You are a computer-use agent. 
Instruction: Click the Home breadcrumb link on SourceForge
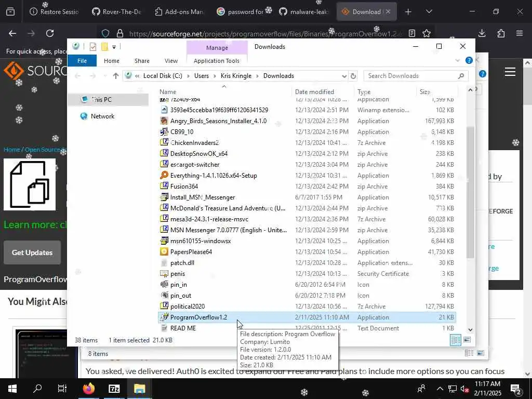click(x=12, y=150)
